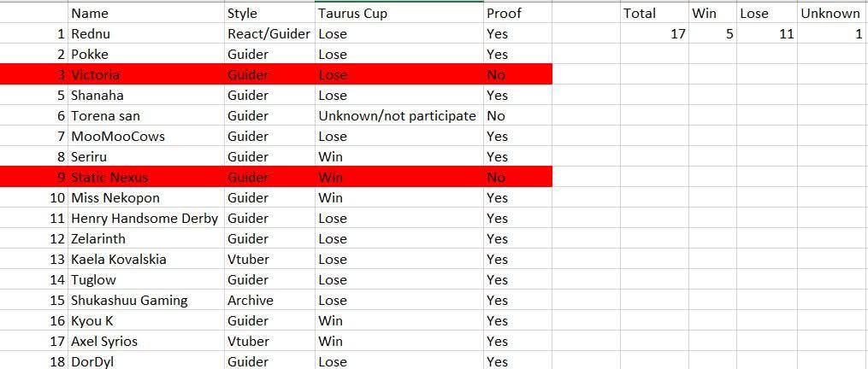
Task: Select the Miss Nekopon name cell
Action: pos(147,197)
